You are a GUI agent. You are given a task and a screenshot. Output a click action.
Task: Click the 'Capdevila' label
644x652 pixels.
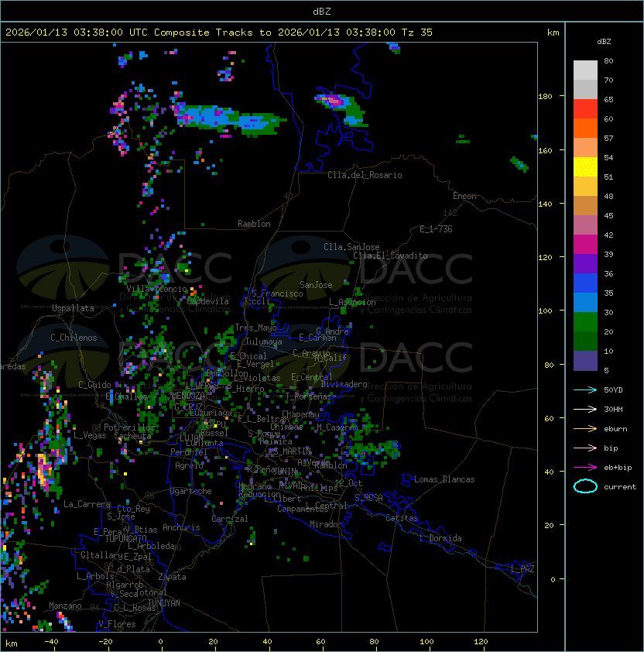[208, 301]
